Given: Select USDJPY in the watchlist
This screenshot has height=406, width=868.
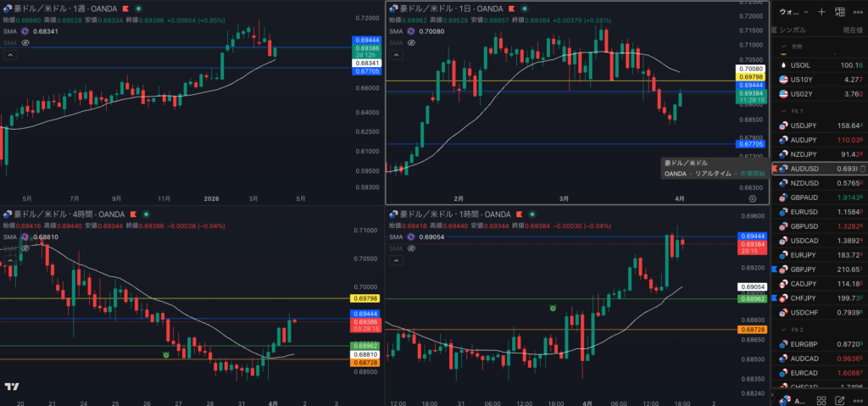Looking at the screenshot, I should 820,125.
